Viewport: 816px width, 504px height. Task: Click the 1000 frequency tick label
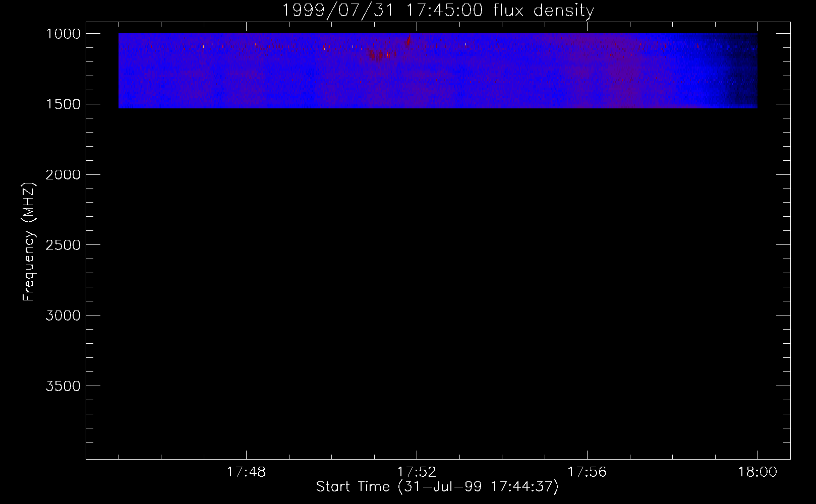[x=63, y=34]
